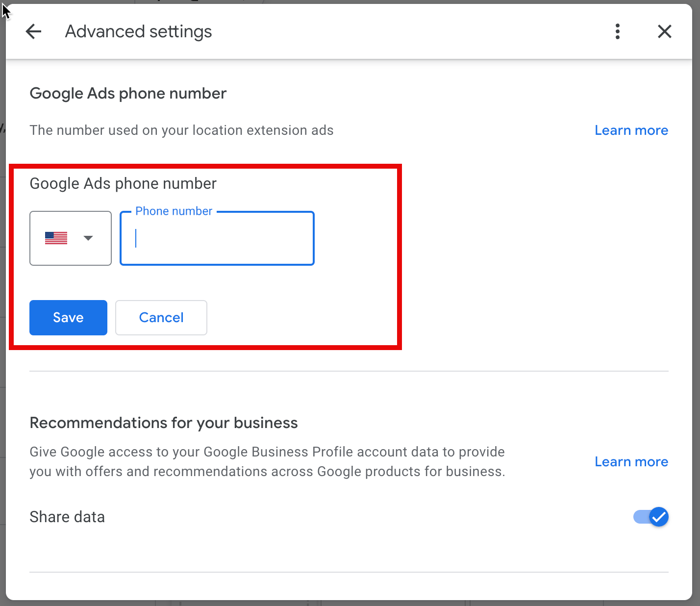The image size is (700, 606).
Task: Go back using the left arrow icon
Action: 33,31
